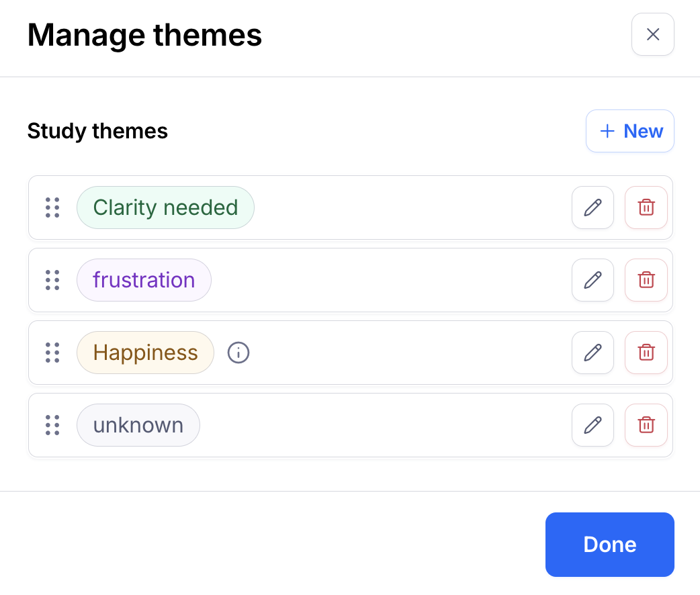This screenshot has height=595, width=700.
Task: Edit the unknown theme
Action: pos(593,425)
